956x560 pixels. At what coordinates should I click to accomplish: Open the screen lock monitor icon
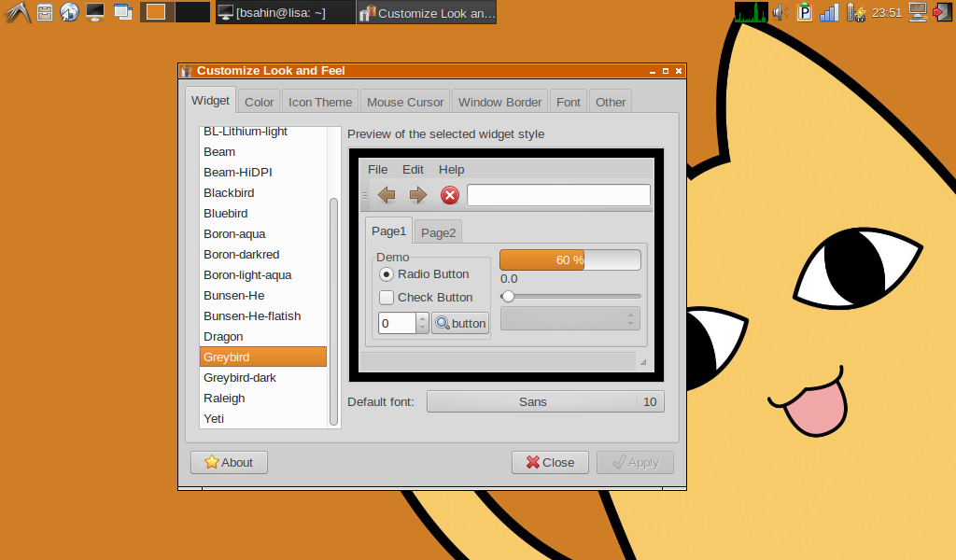(x=919, y=12)
